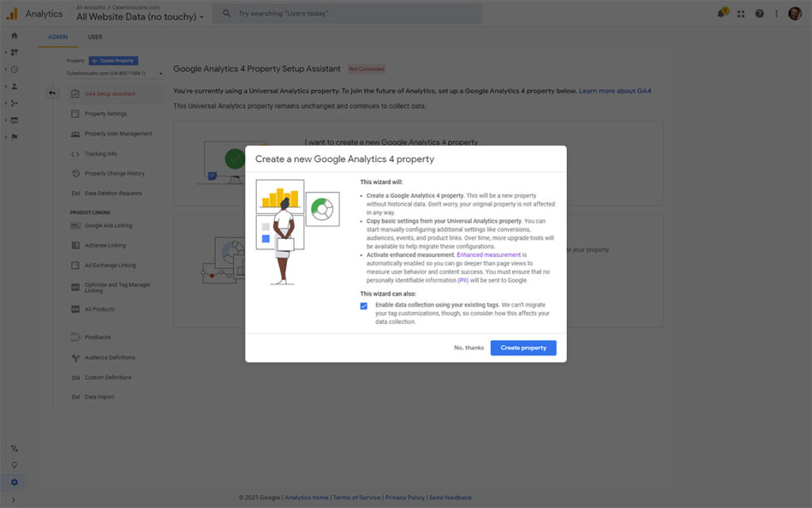Viewport: 812px width, 508px height.
Task: Click the All accounts breadcrumb
Action: 90,7
